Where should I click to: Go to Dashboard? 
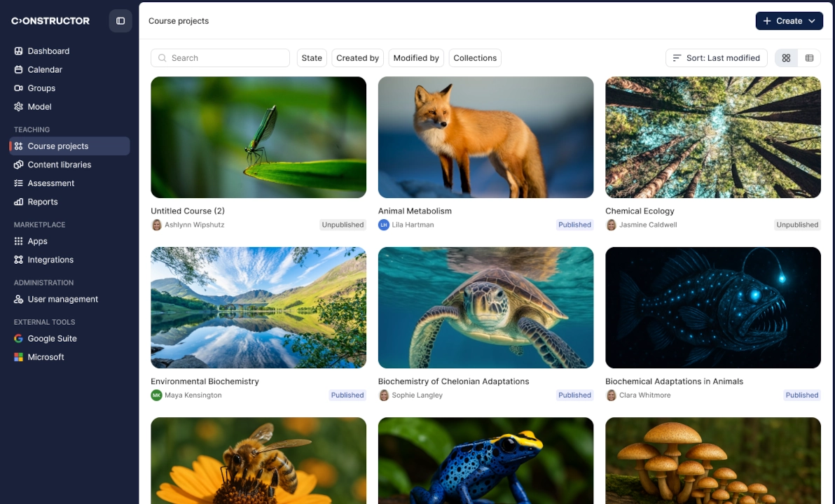(x=48, y=51)
